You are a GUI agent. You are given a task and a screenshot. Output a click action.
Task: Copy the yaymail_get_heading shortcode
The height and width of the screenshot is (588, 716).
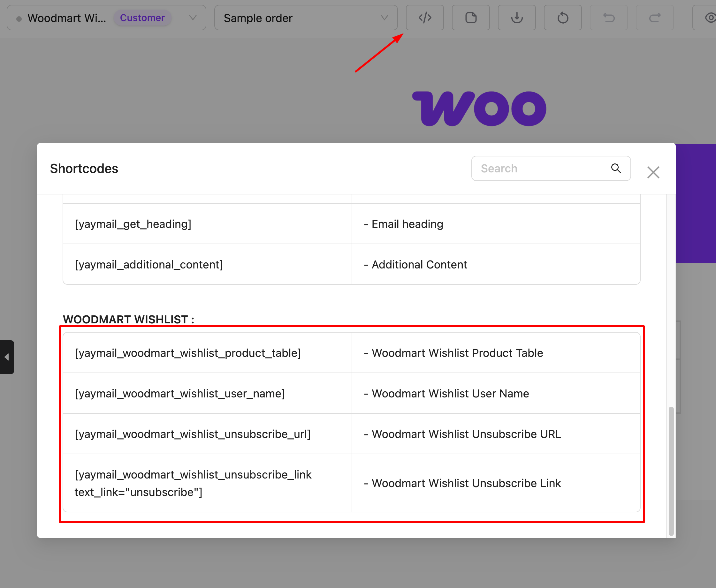133,224
